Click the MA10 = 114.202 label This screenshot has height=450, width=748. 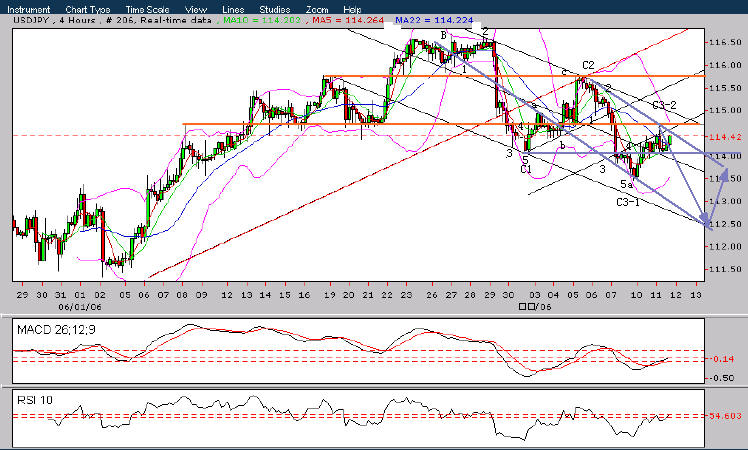[x=262, y=21]
